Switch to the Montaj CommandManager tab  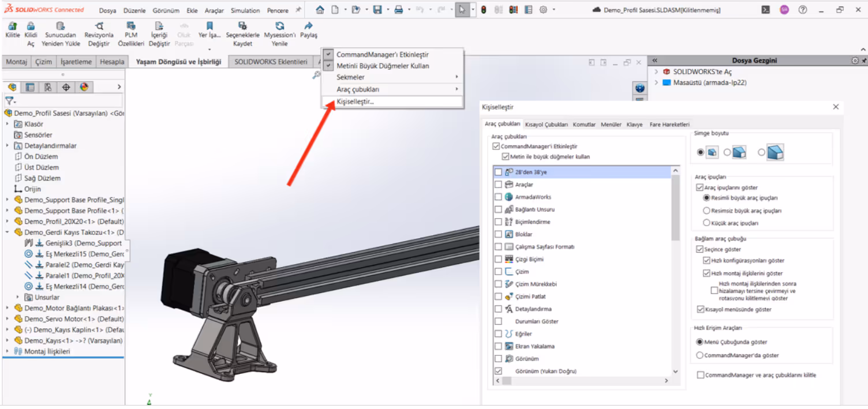click(17, 62)
